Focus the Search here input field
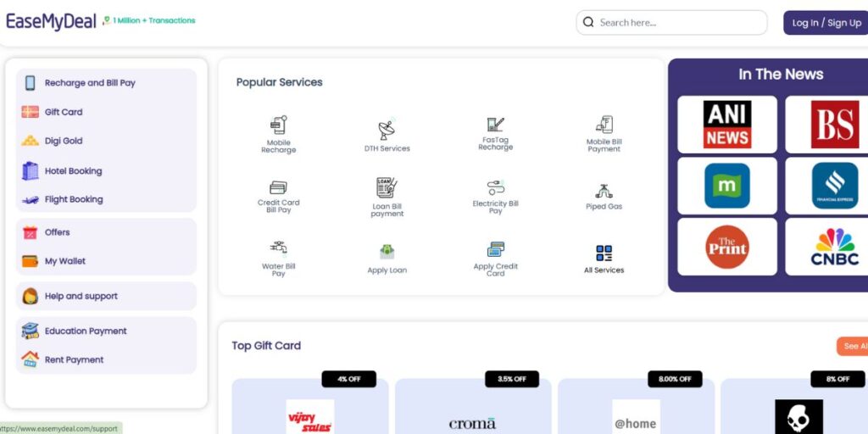This screenshot has width=868, height=434. click(x=671, y=23)
